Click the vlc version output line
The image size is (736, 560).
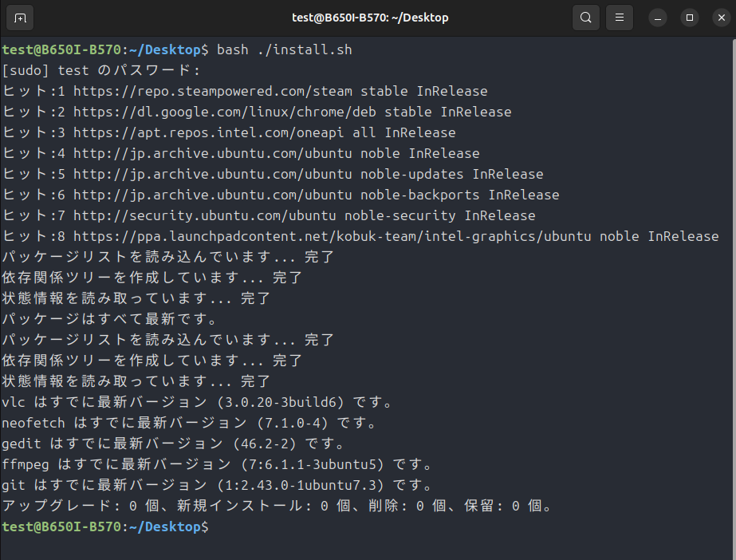coord(197,402)
